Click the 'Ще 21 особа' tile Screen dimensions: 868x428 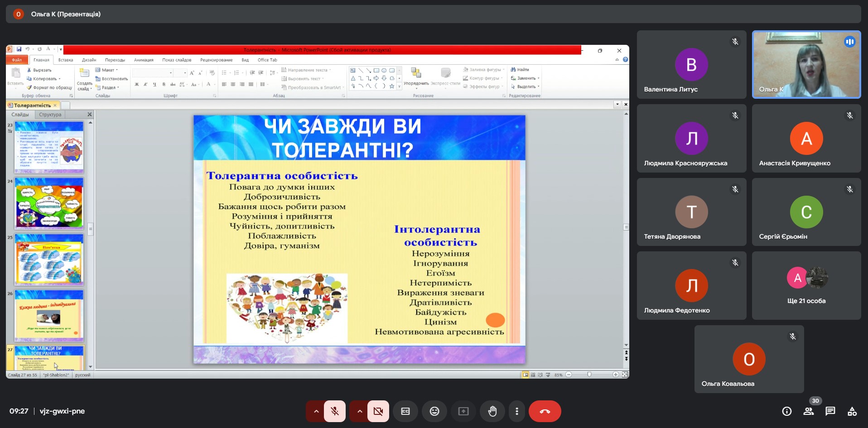(x=806, y=286)
